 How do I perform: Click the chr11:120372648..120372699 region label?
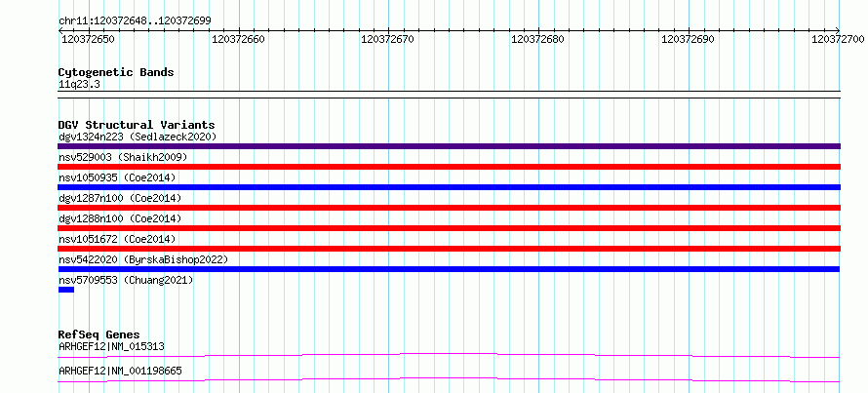(x=135, y=21)
